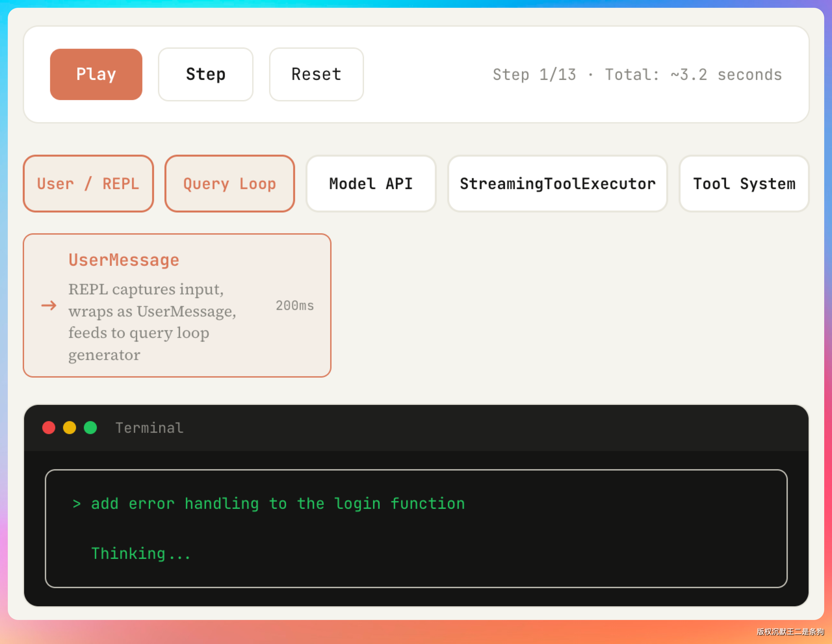
Task: Select the Model API stage
Action: [x=371, y=184]
